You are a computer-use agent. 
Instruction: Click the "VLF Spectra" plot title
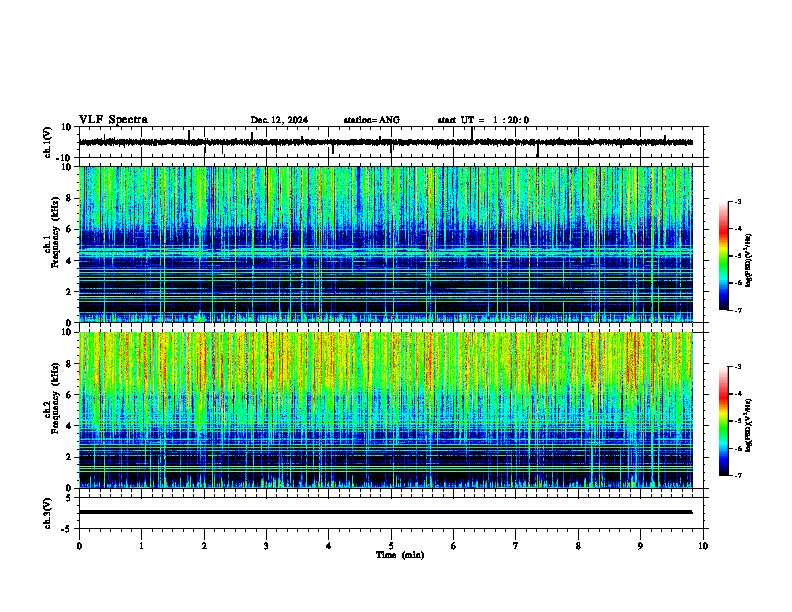point(113,120)
